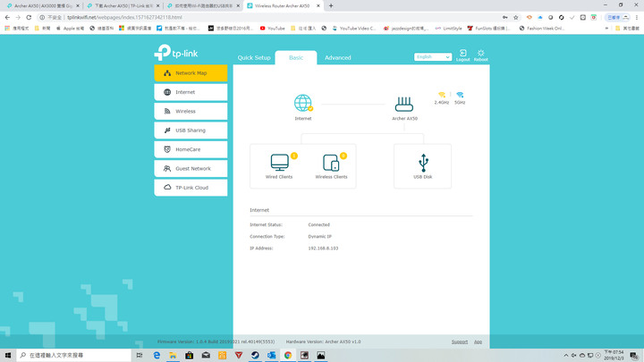The image size is (644, 362).
Task: Click the USB Disk icon
Action: click(x=423, y=163)
